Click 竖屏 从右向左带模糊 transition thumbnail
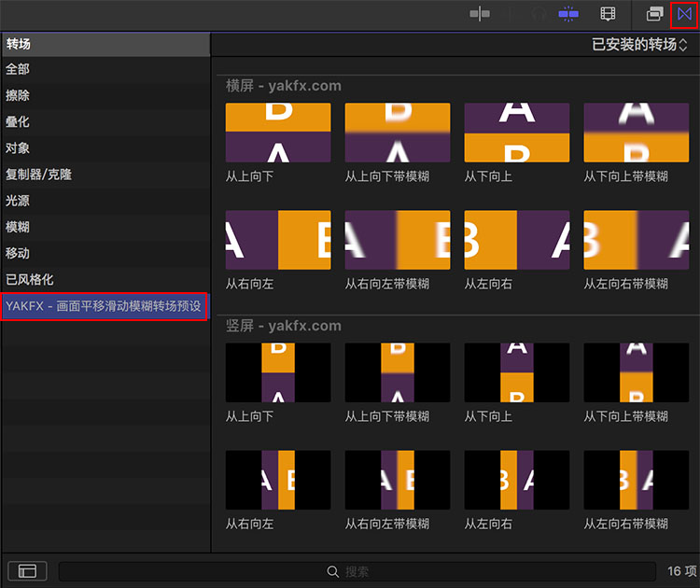The image size is (700, 588). point(398,480)
